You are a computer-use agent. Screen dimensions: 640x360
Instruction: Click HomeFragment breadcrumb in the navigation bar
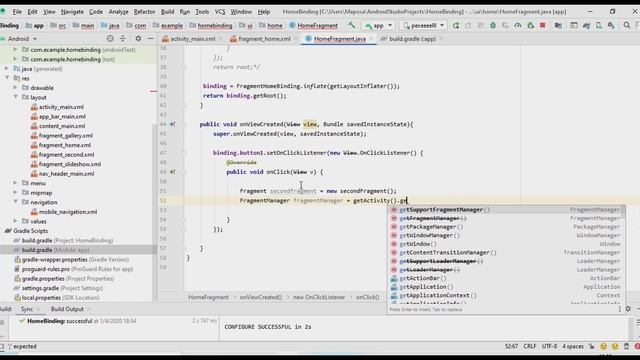click(317, 25)
